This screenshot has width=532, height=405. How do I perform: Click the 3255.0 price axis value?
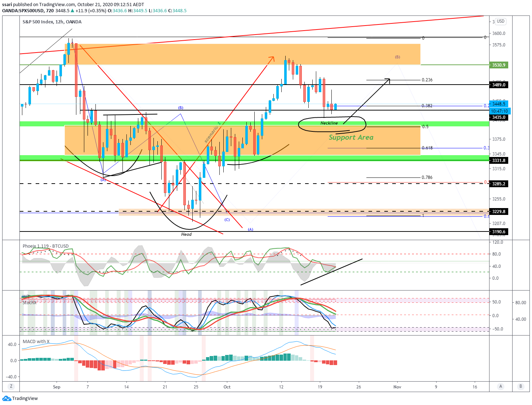point(499,199)
